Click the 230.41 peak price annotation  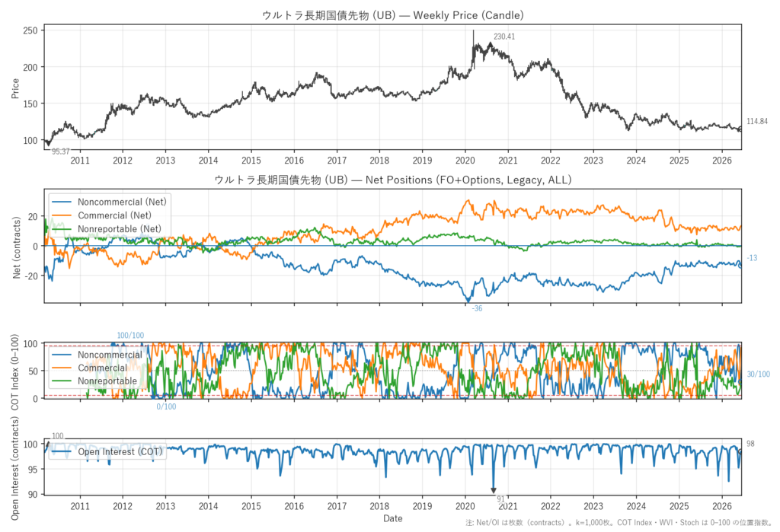[504, 37]
